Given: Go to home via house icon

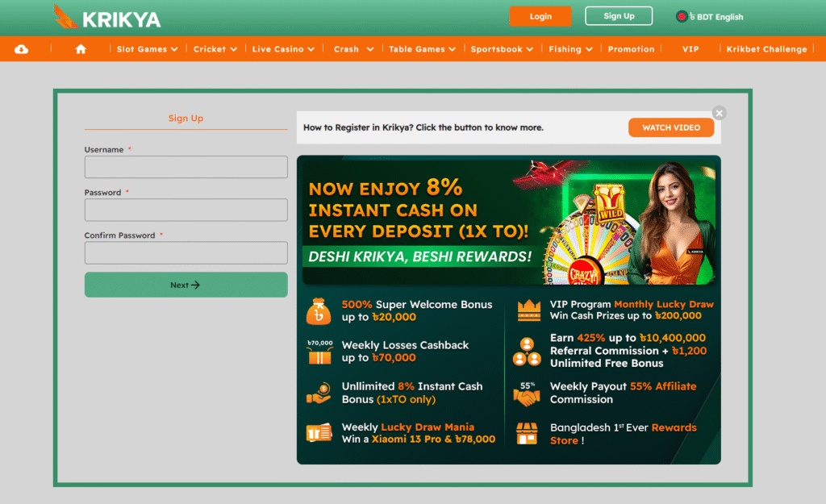Looking at the screenshot, I should click(81, 49).
